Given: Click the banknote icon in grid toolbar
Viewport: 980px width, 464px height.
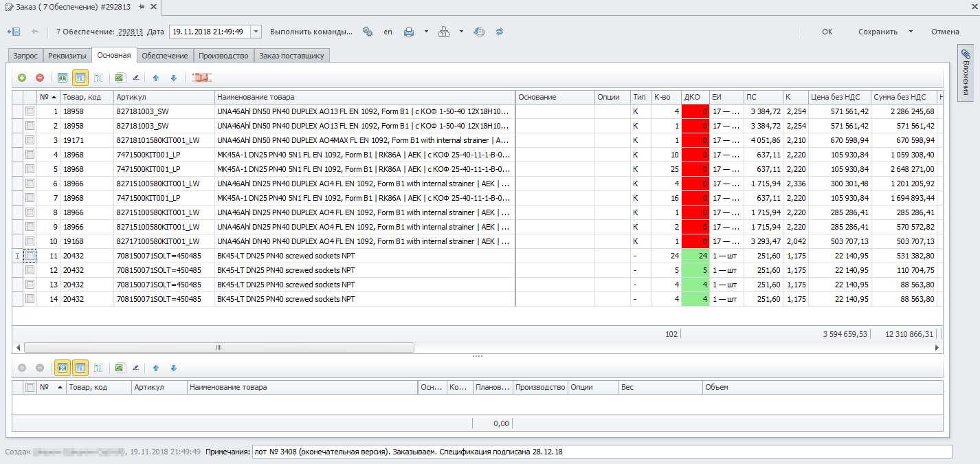Looking at the screenshot, I should [x=202, y=78].
